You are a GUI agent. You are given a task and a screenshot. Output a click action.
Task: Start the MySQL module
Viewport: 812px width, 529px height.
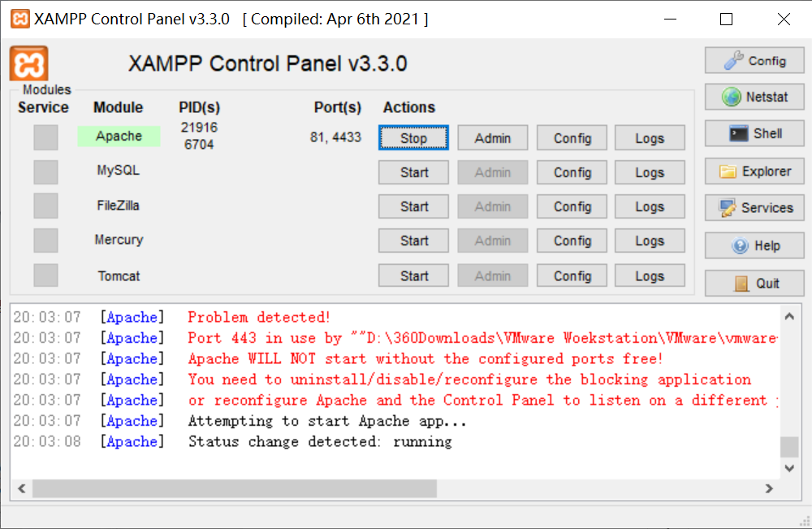[x=413, y=171]
